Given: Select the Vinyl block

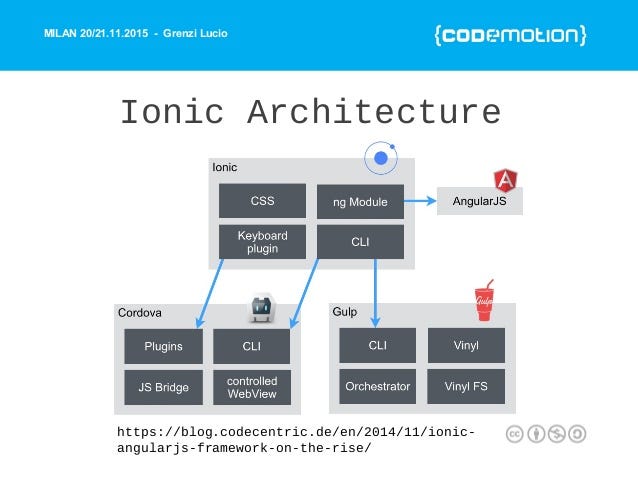Looking at the screenshot, I should [x=466, y=345].
